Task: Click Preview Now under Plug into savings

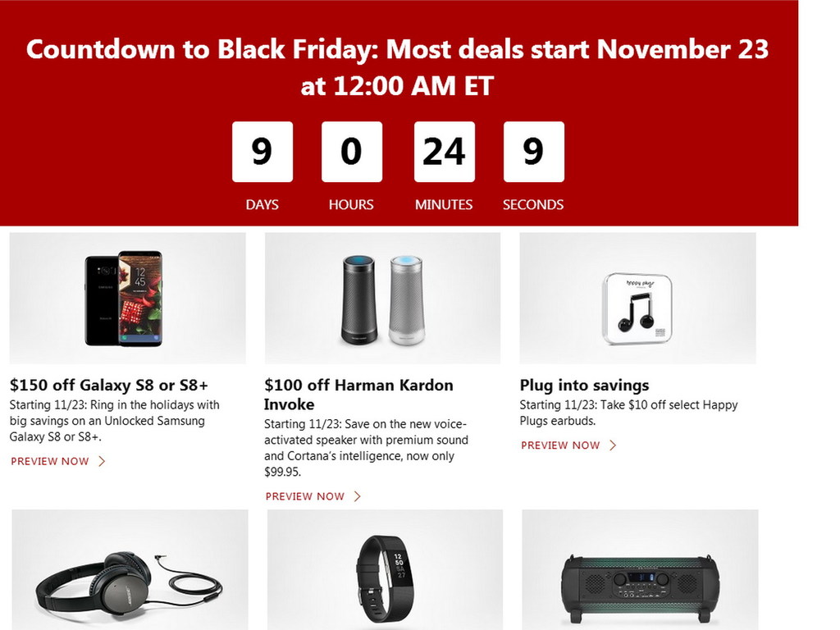Action: coord(560,445)
